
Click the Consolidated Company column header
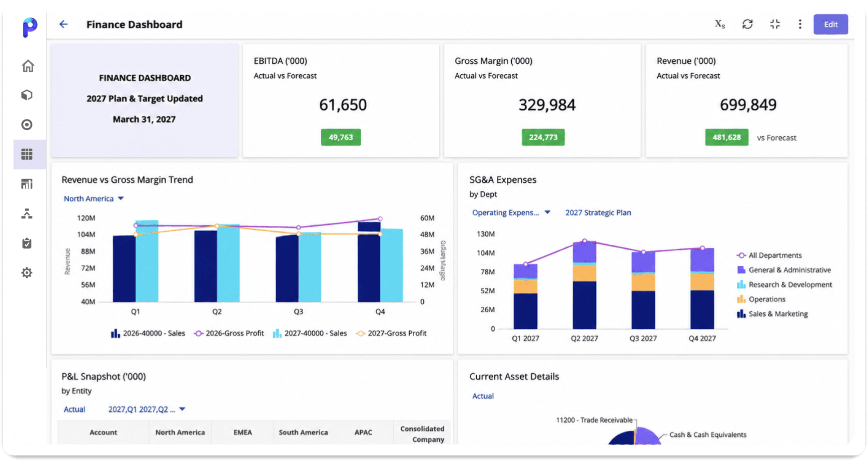pyautogui.click(x=422, y=434)
